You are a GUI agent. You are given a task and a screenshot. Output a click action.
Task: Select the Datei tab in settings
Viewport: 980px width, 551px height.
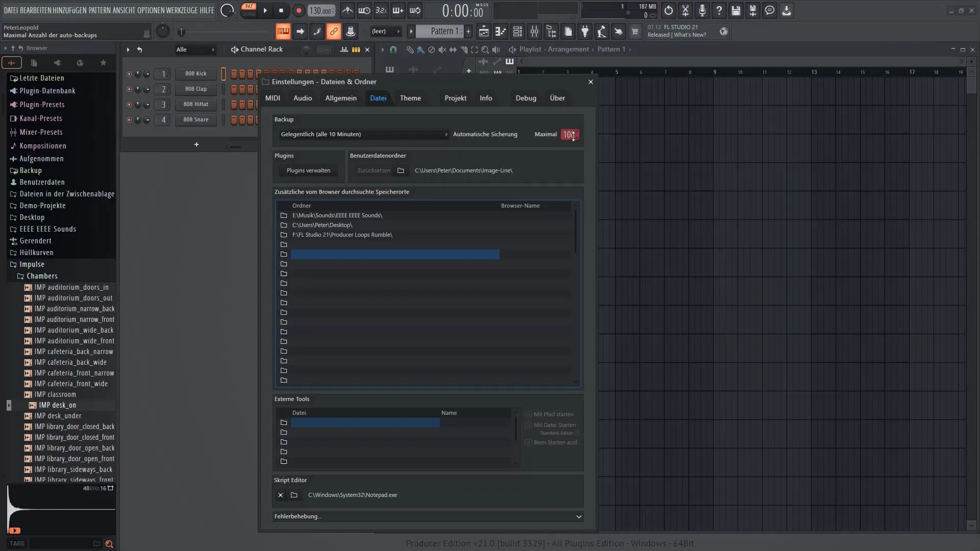coord(378,97)
